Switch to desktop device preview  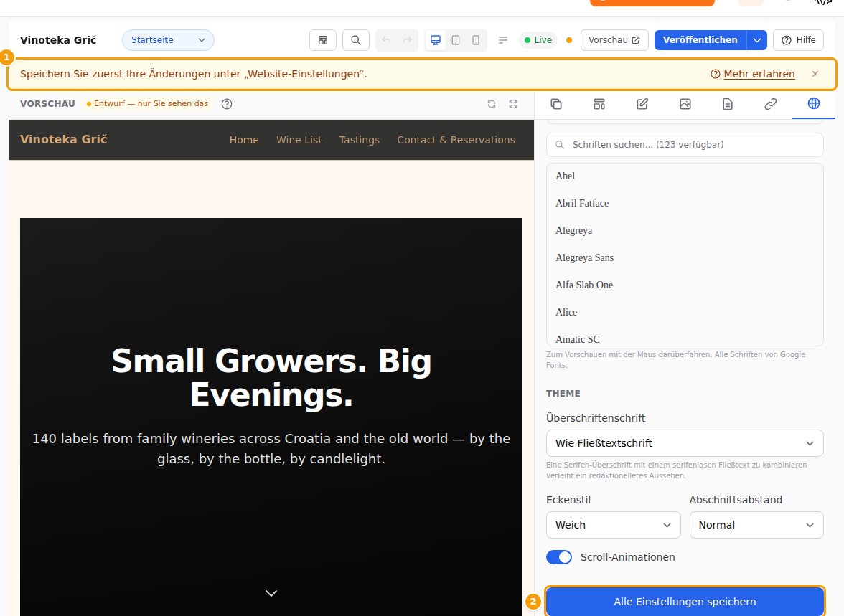436,40
